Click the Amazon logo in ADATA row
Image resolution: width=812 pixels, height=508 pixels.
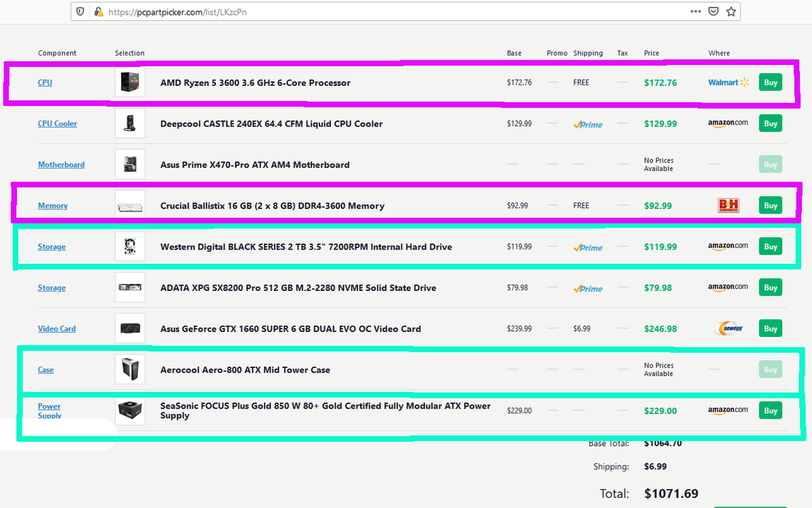tap(728, 287)
